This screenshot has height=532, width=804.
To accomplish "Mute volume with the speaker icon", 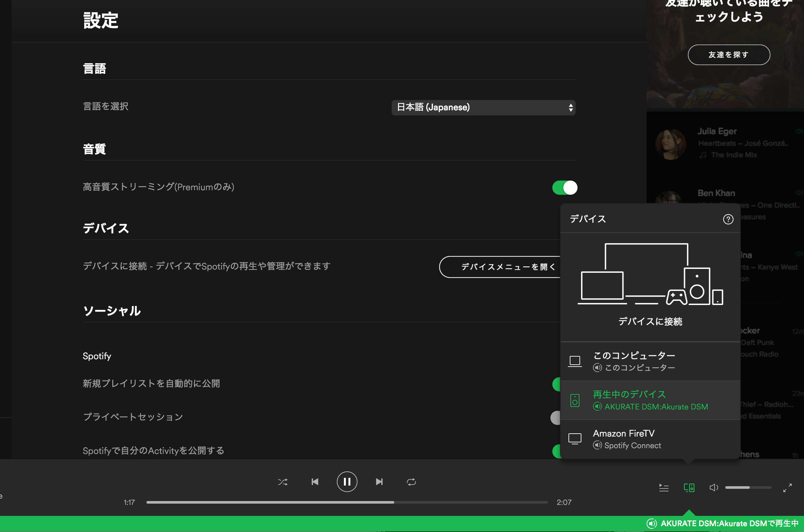I will click(x=714, y=488).
